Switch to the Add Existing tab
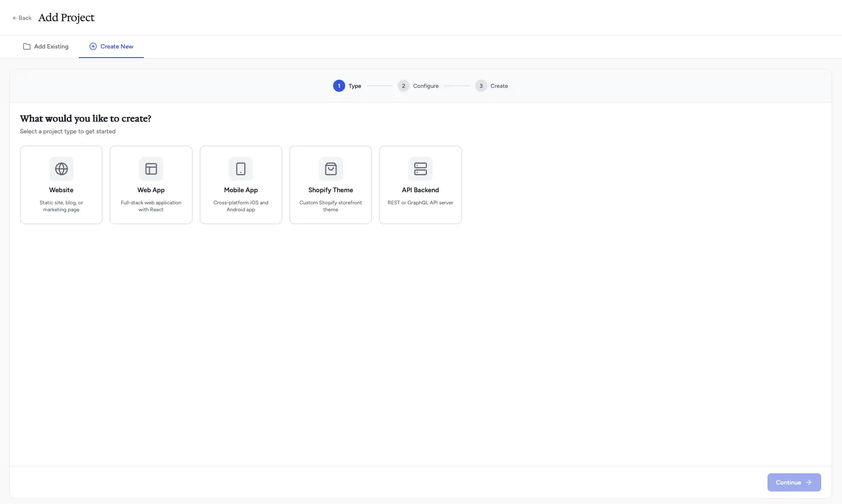 click(x=45, y=46)
